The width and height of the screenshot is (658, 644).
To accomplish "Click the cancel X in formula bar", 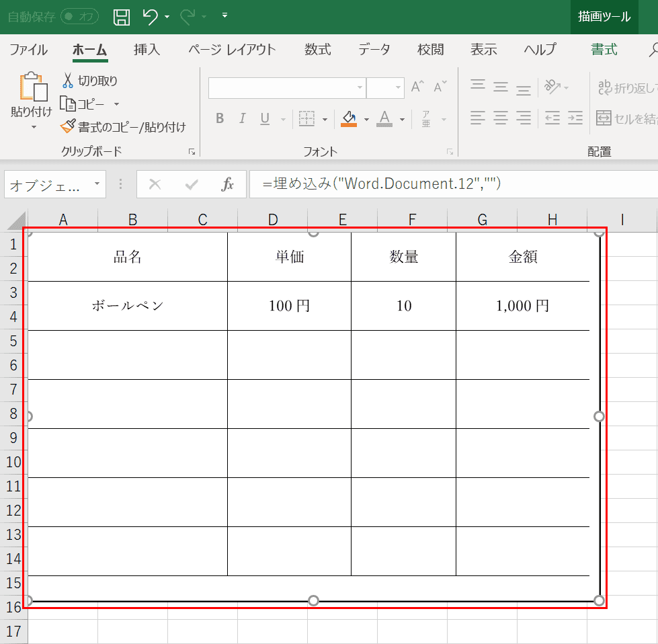I will coord(155,184).
